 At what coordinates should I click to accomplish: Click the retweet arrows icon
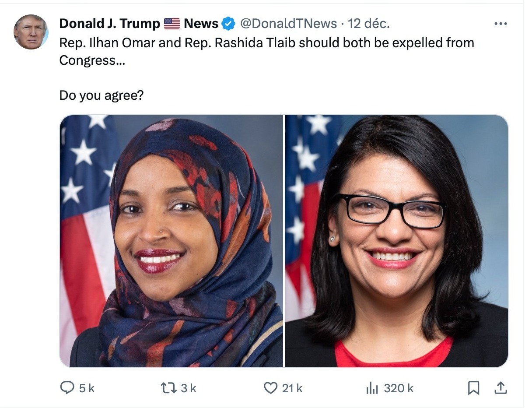point(168,387)
